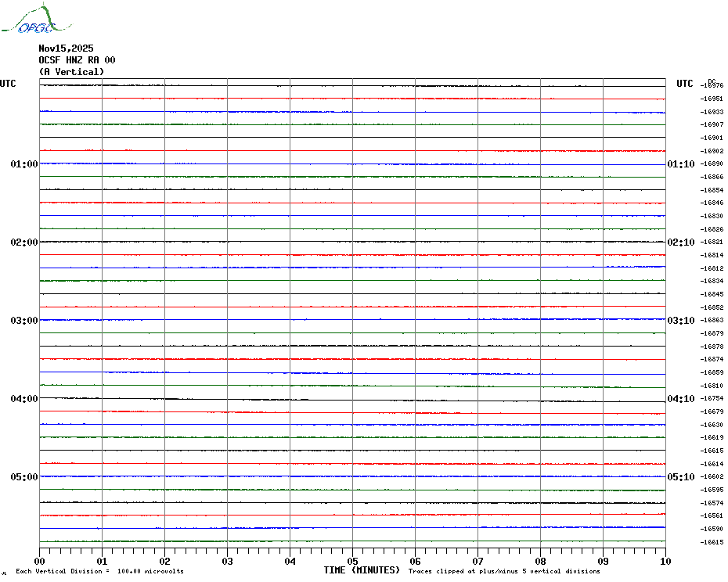
Task: Click the (A Vertical) channel label
Action: point(71,72)
